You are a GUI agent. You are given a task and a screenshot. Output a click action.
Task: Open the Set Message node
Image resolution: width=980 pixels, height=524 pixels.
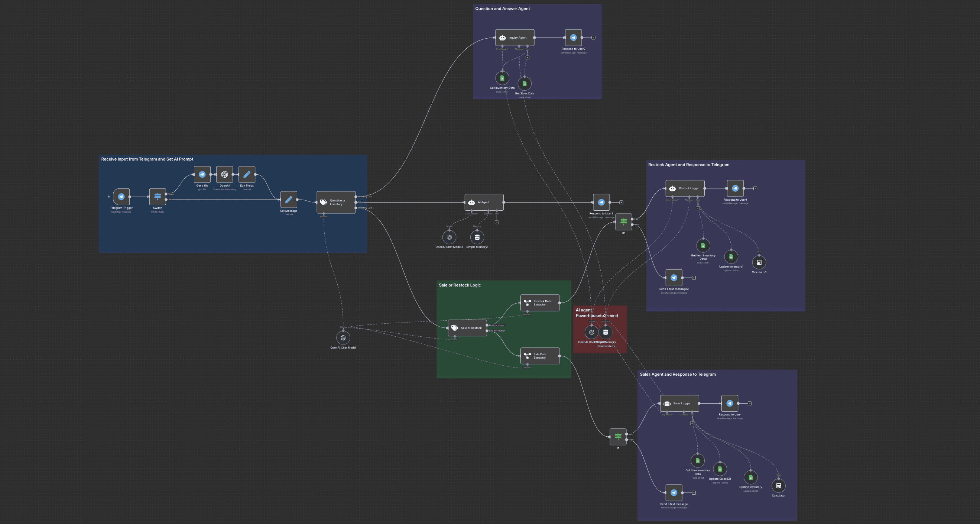point(288,200)
